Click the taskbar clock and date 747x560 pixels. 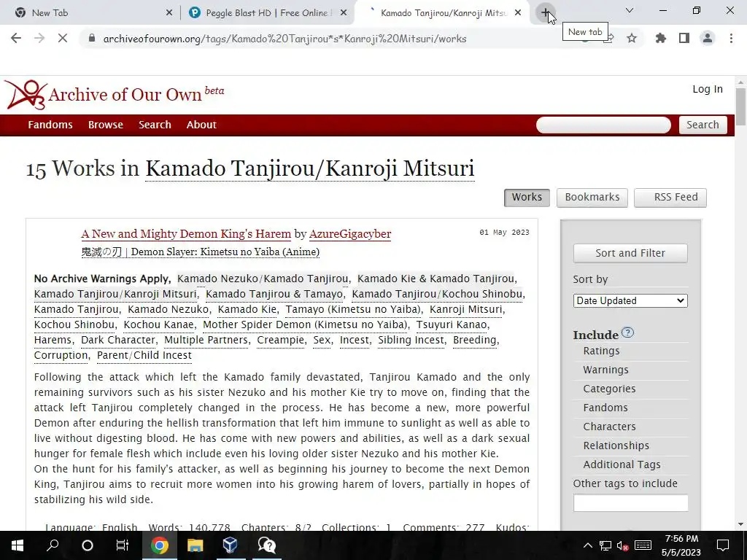coord(681,545)
